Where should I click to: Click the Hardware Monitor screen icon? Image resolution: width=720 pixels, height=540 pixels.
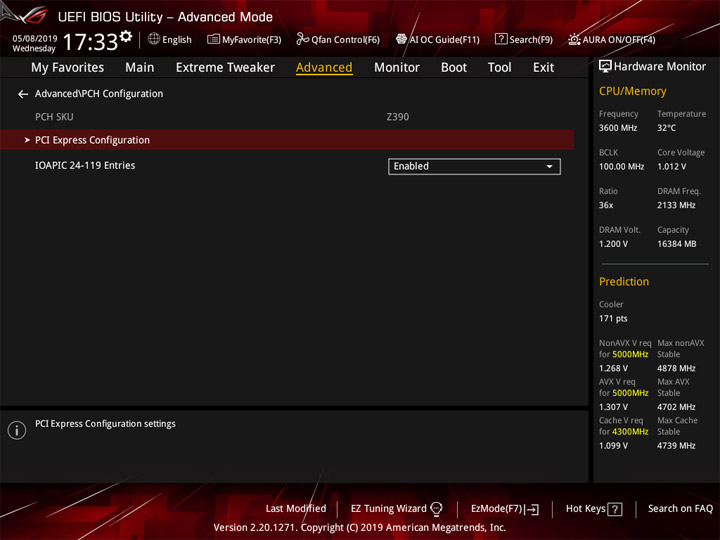click(605, 67)
